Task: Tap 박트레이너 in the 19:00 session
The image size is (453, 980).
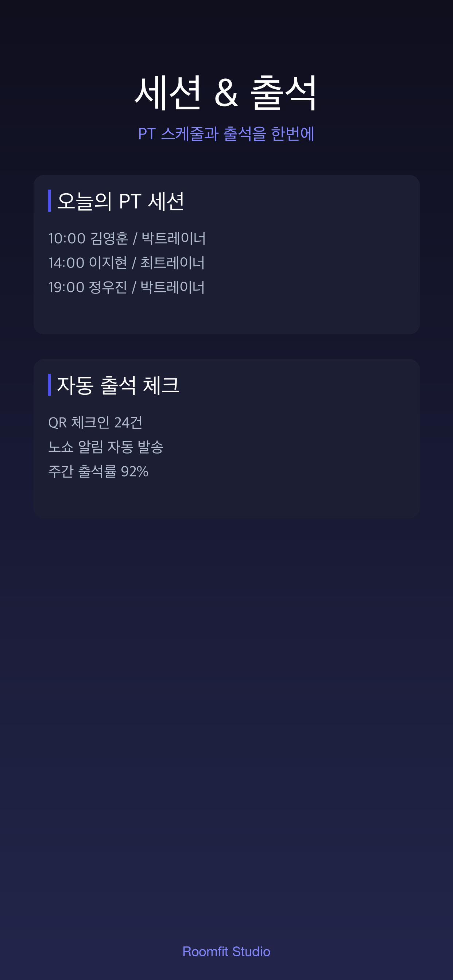Action: [x=173, y=287]
